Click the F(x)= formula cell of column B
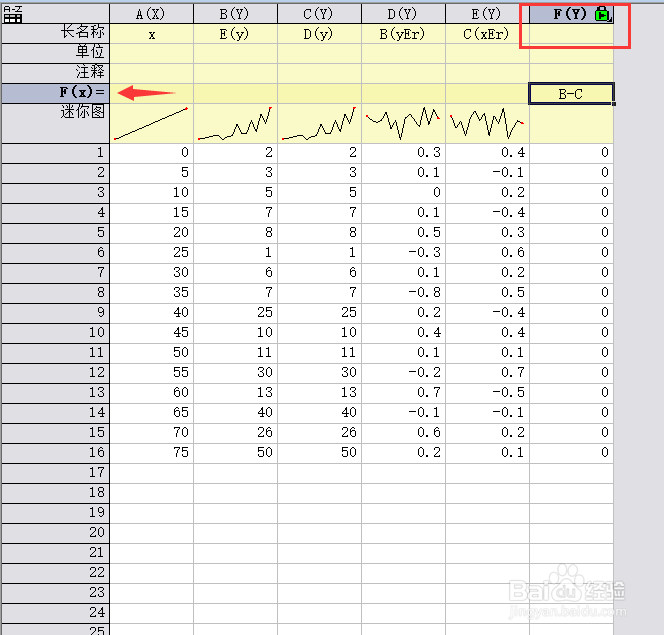Screen dimensions: 664x635 235,93
